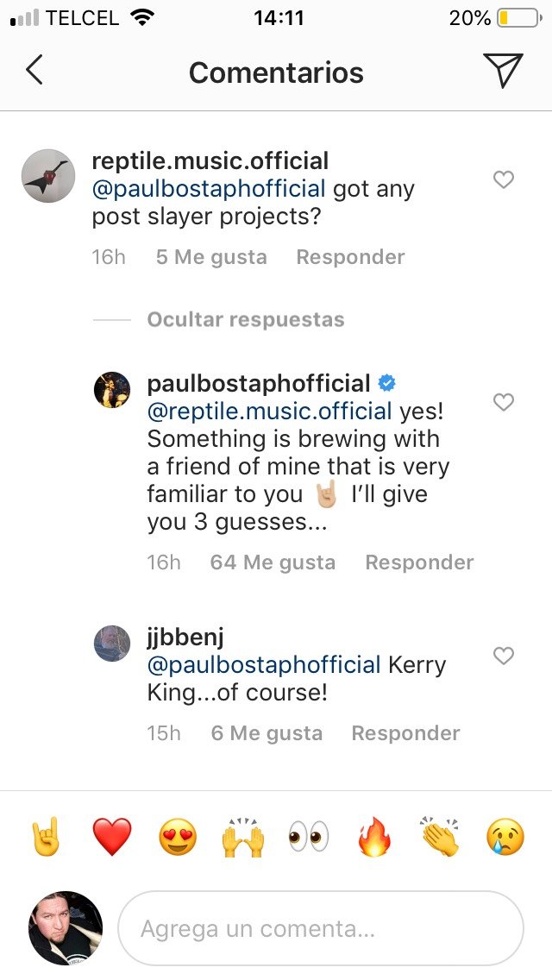Tap the fire emoji reaction
Screen dimensions: 552x980
pyautogui.click(x=374, y=837)
